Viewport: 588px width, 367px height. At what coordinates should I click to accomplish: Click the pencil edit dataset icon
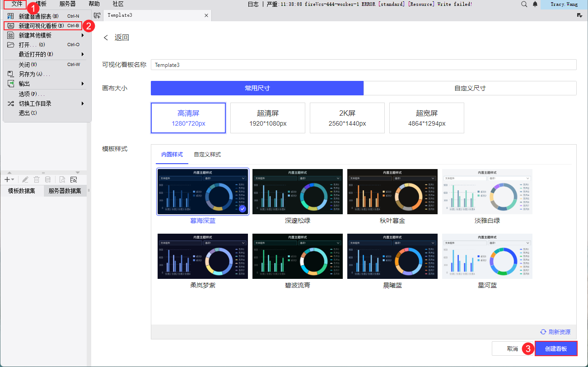(x=25, y=179)
